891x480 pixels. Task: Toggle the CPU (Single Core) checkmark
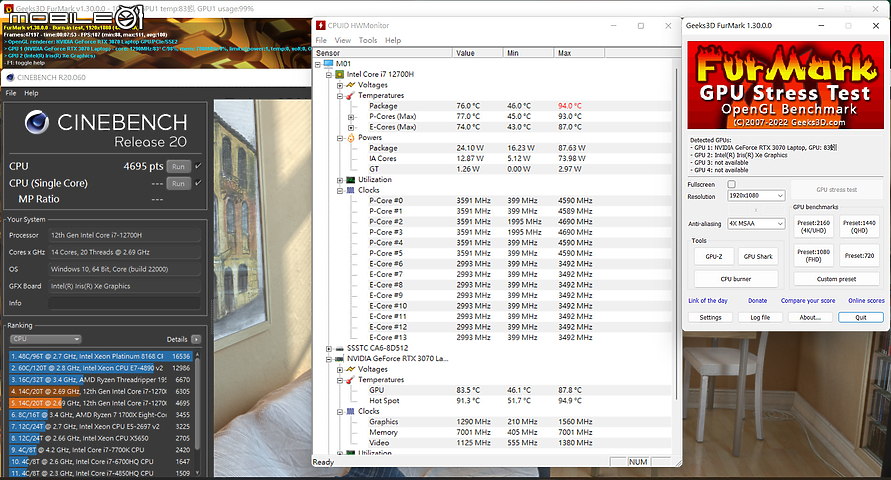(x=198, y=183)
